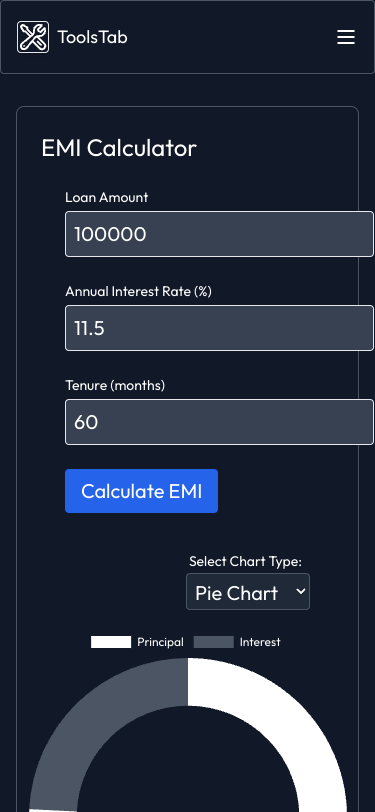Click the Loan Amount label
Image resolution: width=375 pixels, height=812 pixels.
(x=107, y=197)
